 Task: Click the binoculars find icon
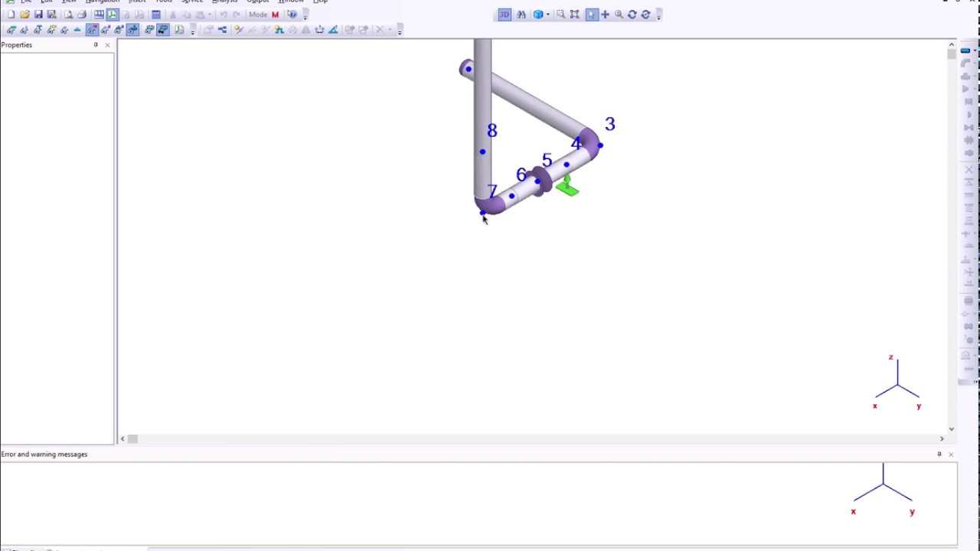(521, 15)
